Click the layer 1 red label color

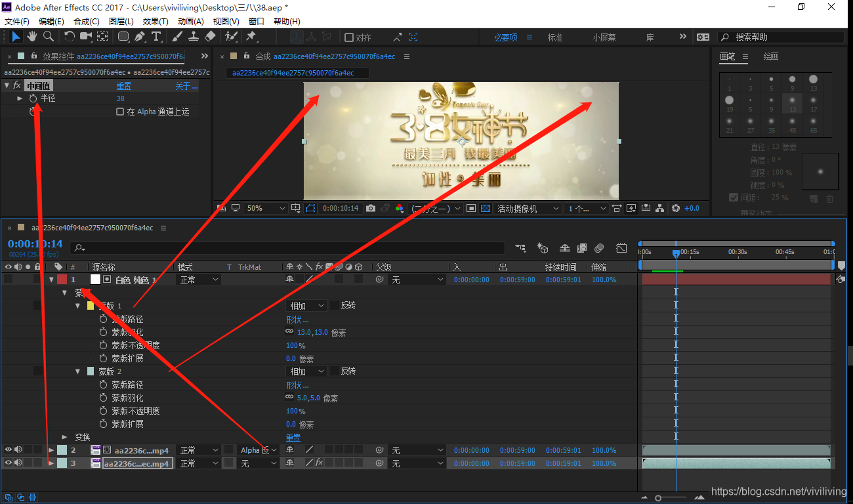coord(62,280)
